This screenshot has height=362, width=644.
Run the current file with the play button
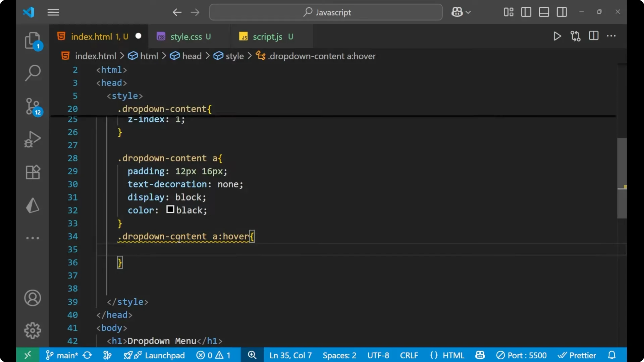pos(557,36)
